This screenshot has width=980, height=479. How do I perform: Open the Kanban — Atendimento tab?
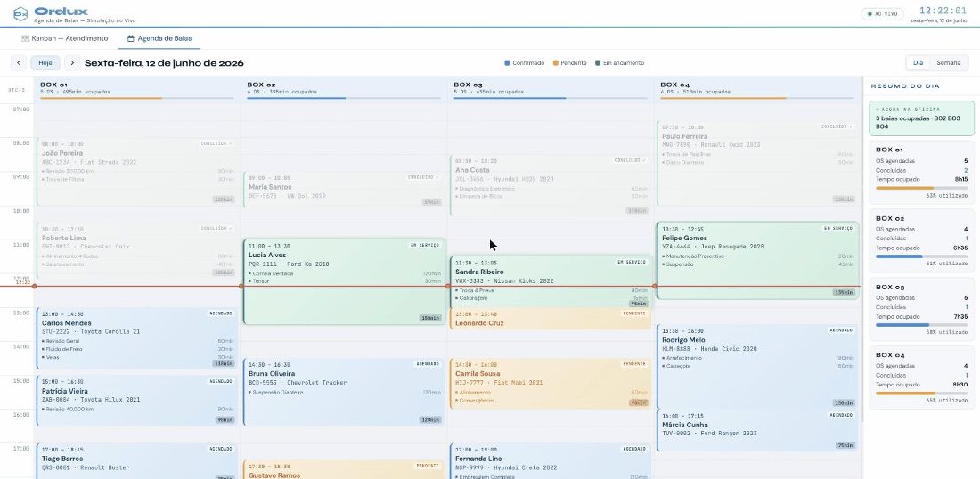(64, 38)
